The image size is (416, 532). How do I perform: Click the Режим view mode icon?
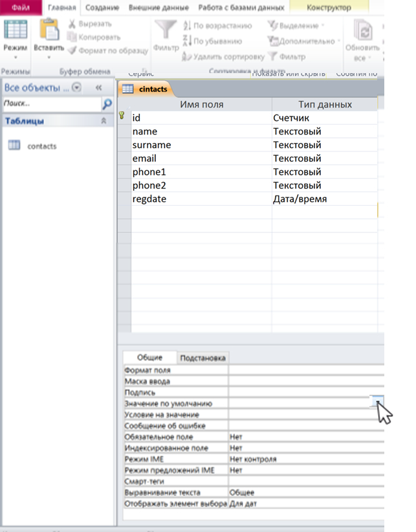click(x=14, y=31)
